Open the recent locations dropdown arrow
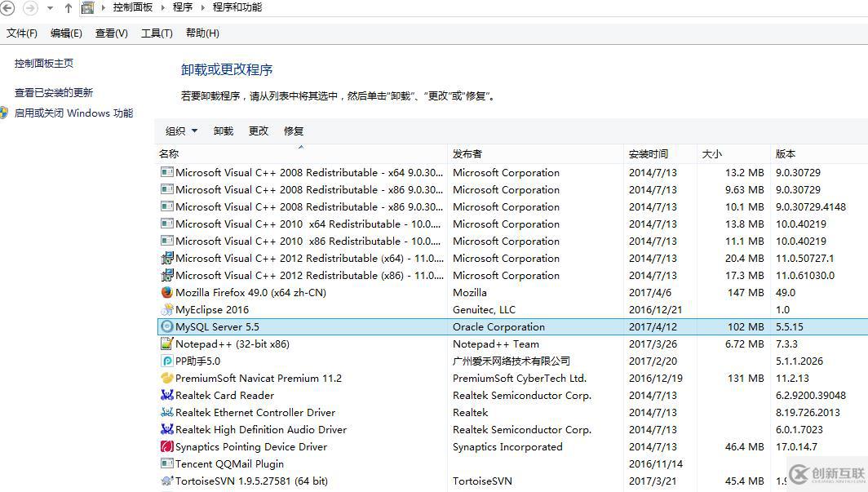 [51, 8]
